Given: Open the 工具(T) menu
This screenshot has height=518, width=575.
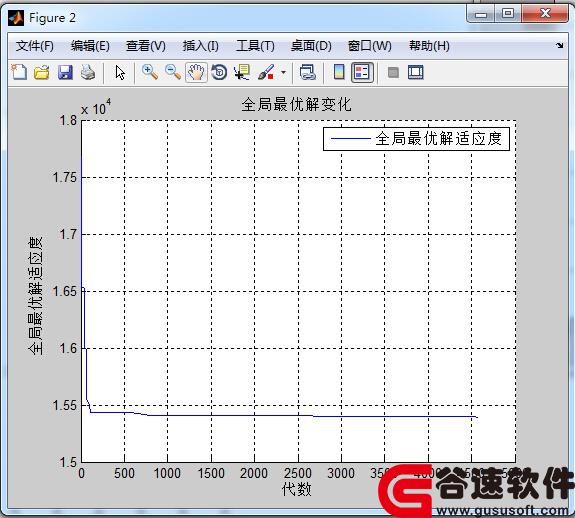Looking at the screenshot, I should [255, 46].
